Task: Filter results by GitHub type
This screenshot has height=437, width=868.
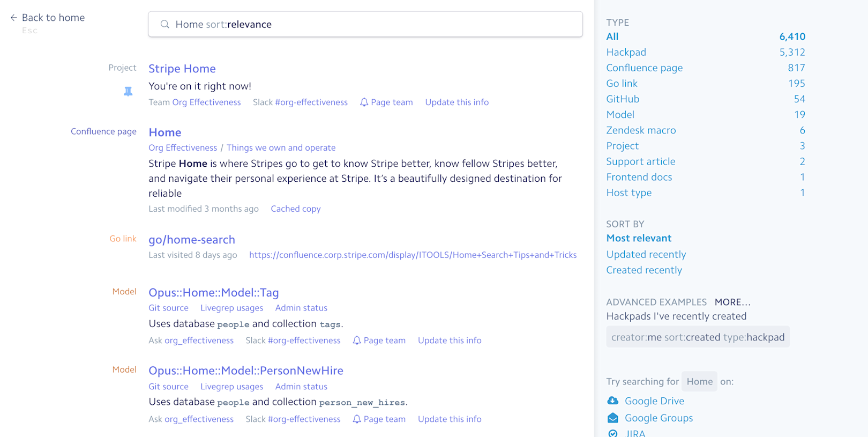Action: (623, 99)
